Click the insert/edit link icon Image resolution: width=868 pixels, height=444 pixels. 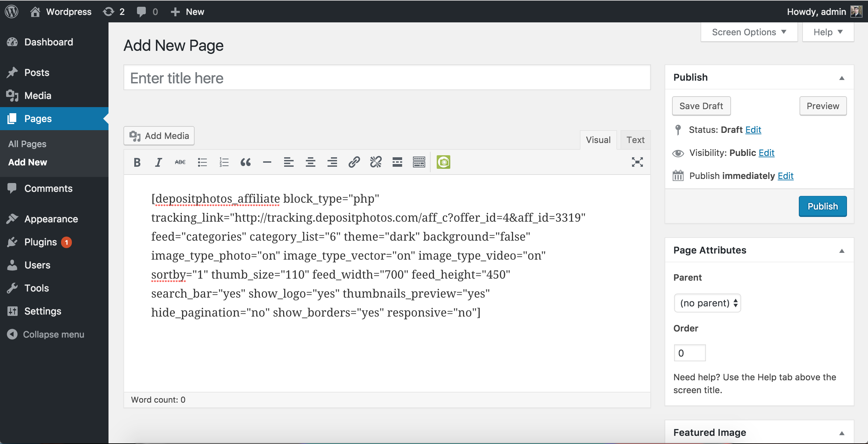point(354,162)
